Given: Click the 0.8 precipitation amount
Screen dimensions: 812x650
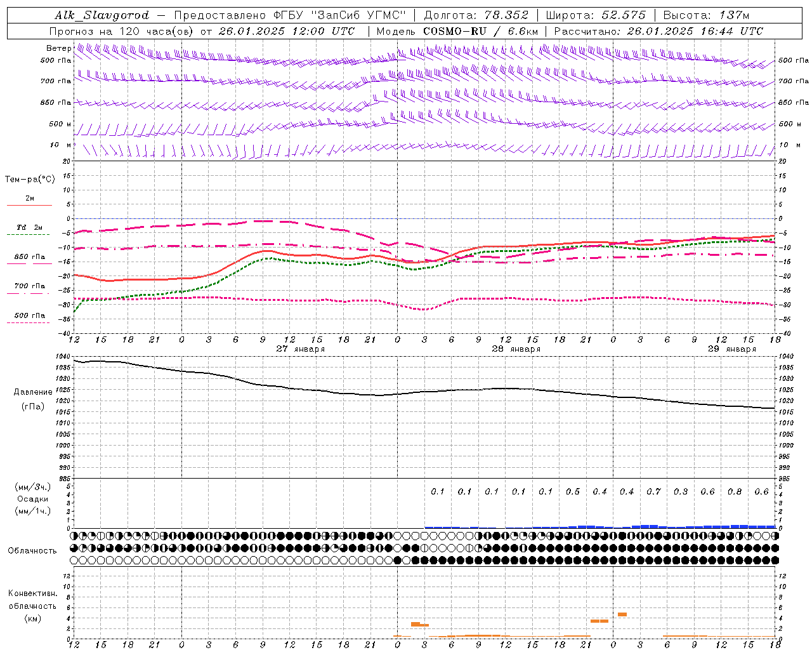Looking at the screenshot, I should [x=735, y=491].
